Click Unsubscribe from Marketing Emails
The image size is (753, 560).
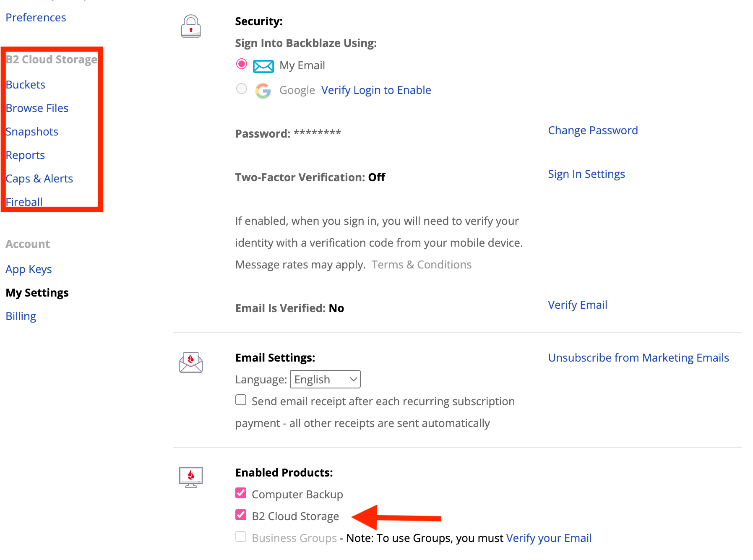(x=638, y=358)
